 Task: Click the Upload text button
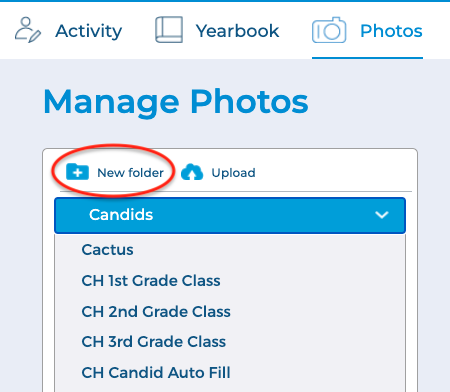(x=233, y=173)
